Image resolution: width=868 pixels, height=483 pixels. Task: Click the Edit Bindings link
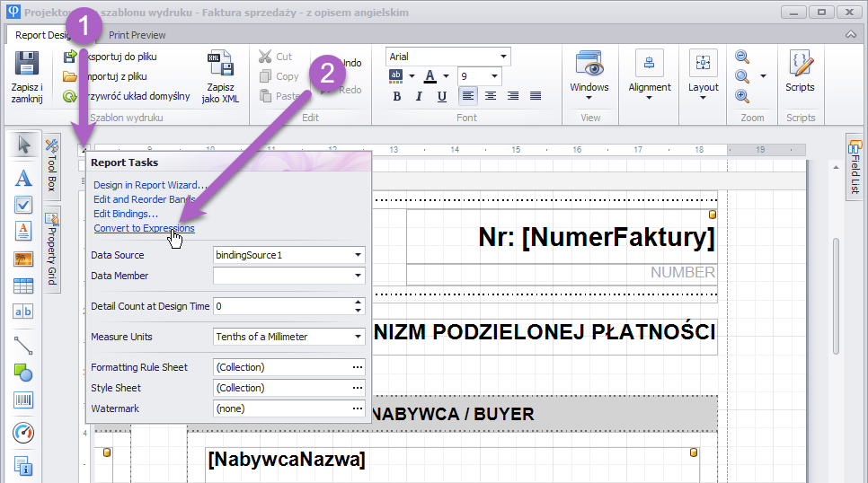tap(126, 214)
